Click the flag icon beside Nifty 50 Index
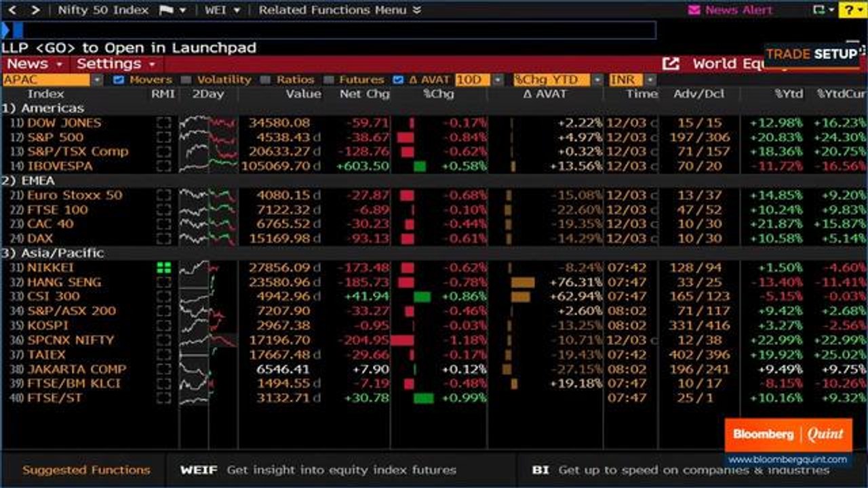Viewport: 868px width, 488px height. coord(165,10)
